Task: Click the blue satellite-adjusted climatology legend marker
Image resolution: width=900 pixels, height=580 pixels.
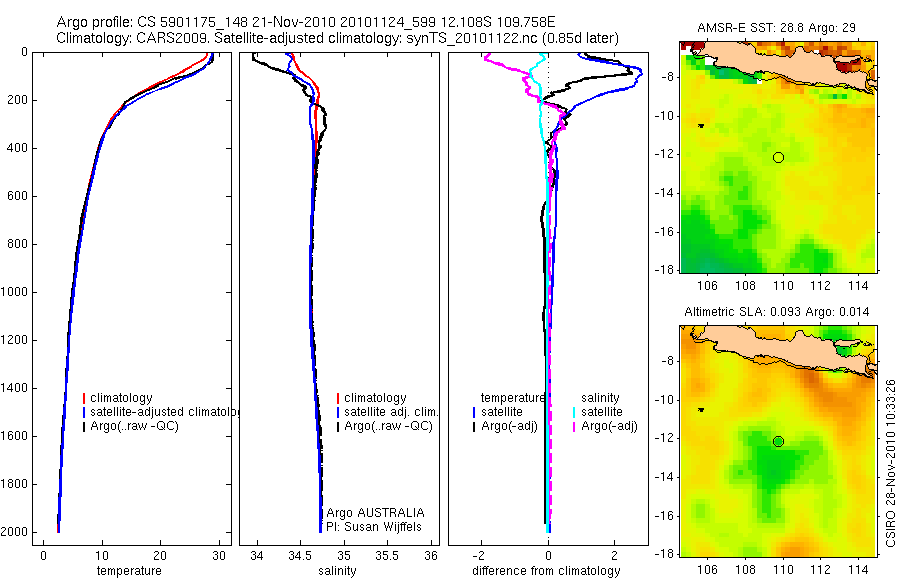Action: (x=84, y=412)
